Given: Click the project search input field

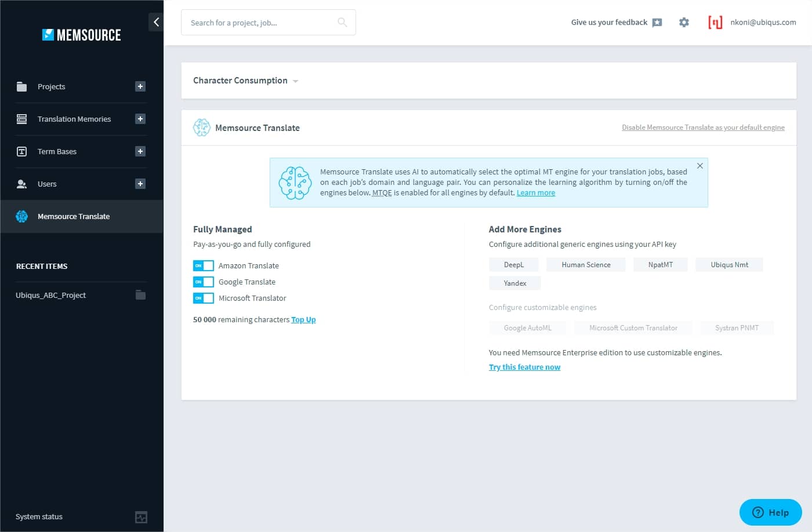Looking at the screenshot, I should pos(269,22).
